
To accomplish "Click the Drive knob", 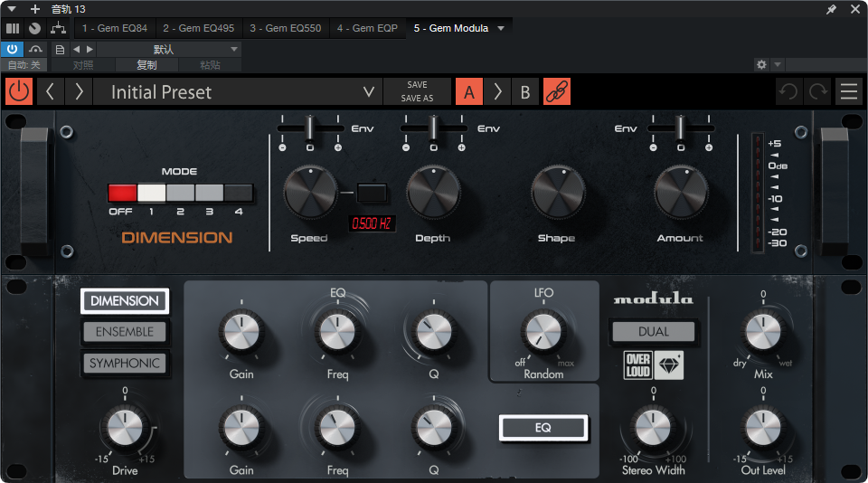I will [125, 428].
